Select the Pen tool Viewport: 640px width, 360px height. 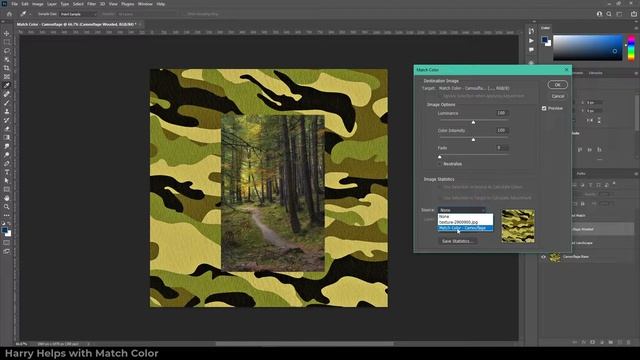(x=7, y=163)
